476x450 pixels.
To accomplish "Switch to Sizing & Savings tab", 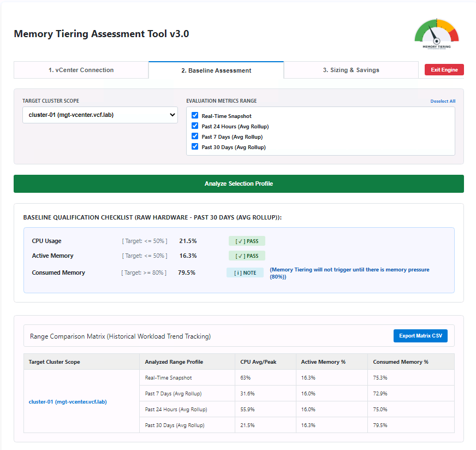I will (351, 70).
